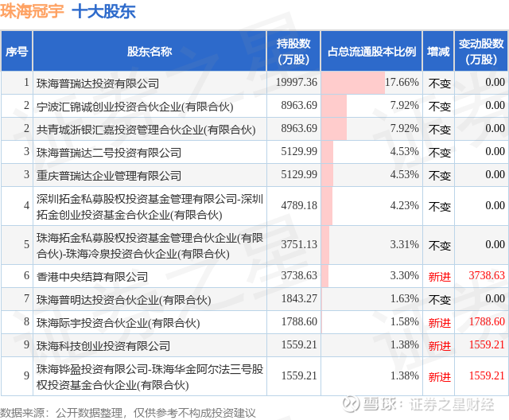Click the 变动股数(万股) column header
Image resolution: width=509 pixels, height=420 pixels.
(481, 51)
